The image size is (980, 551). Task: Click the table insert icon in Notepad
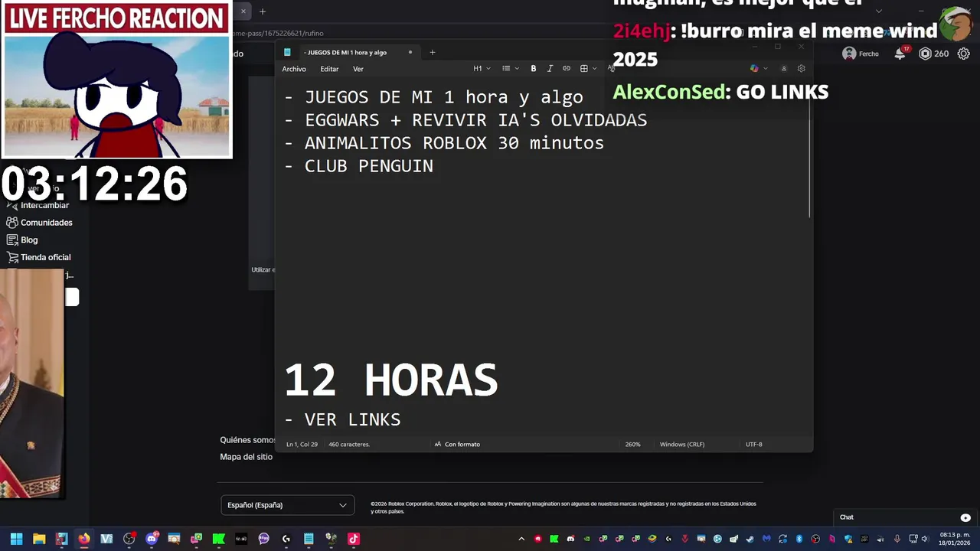[583, 69]
